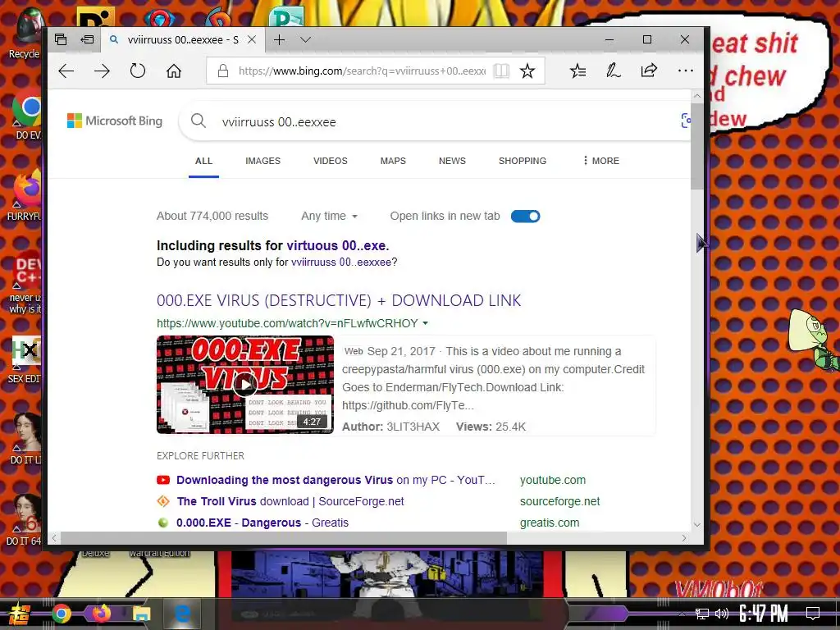The image size is (840, 630).
Task: Open the Dev-C++ desktop shortcut
Action: coord(25,283)
